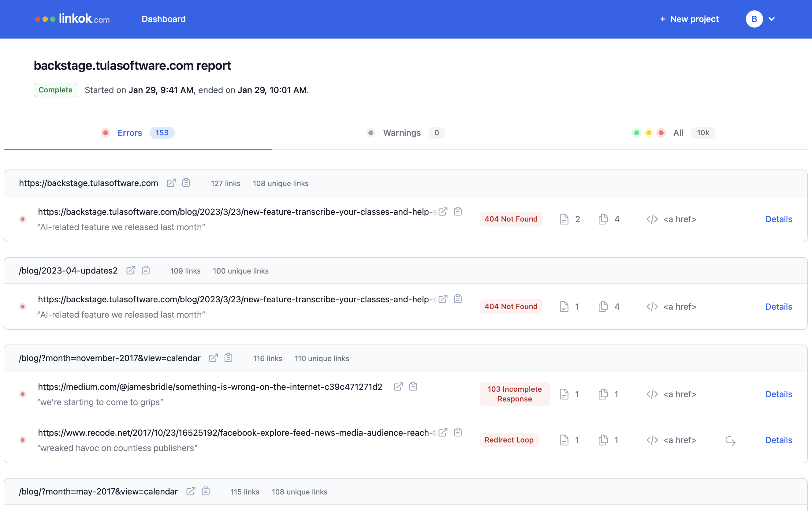
Task: Open the B user avatar menu
Action: point(754,19)
